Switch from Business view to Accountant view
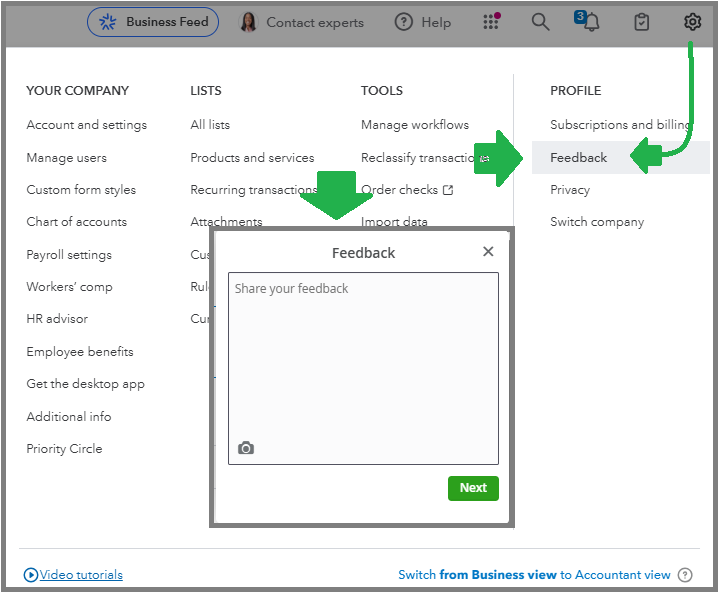The width and height of the screenshot is (719, 594). pyautogui.click(x=534, y=574)
